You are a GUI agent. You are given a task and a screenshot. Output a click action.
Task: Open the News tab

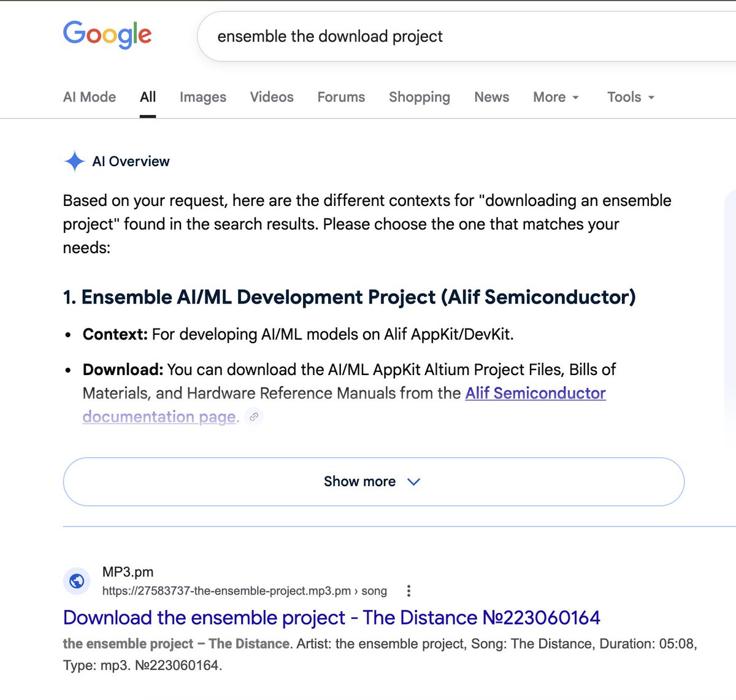pyautogui.click(x=492, y=97)
